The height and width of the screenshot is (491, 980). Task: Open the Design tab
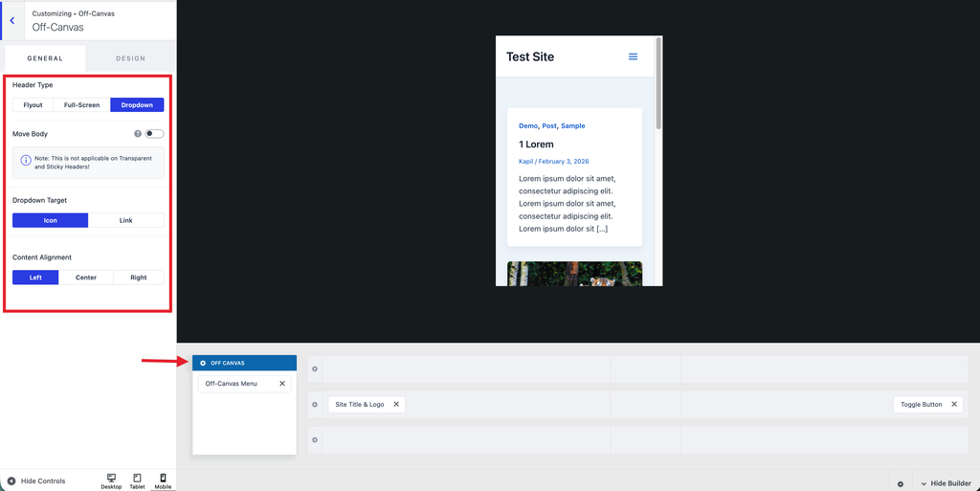130,58
